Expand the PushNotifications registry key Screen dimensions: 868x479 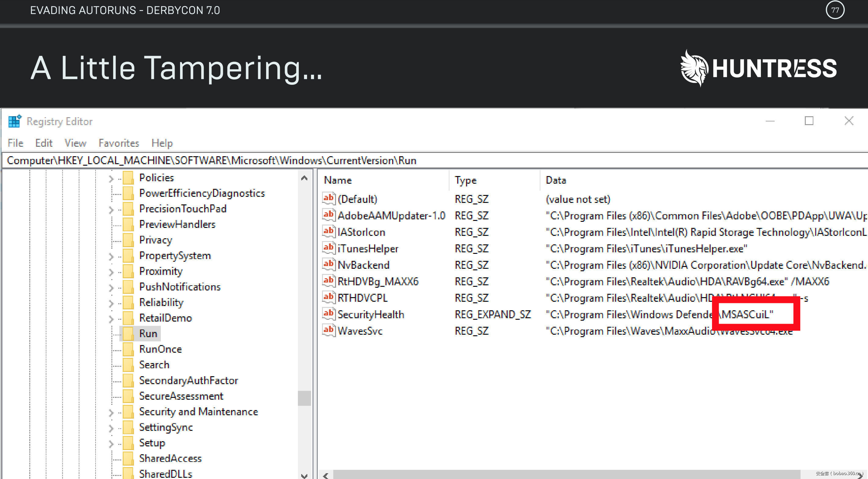111,287
